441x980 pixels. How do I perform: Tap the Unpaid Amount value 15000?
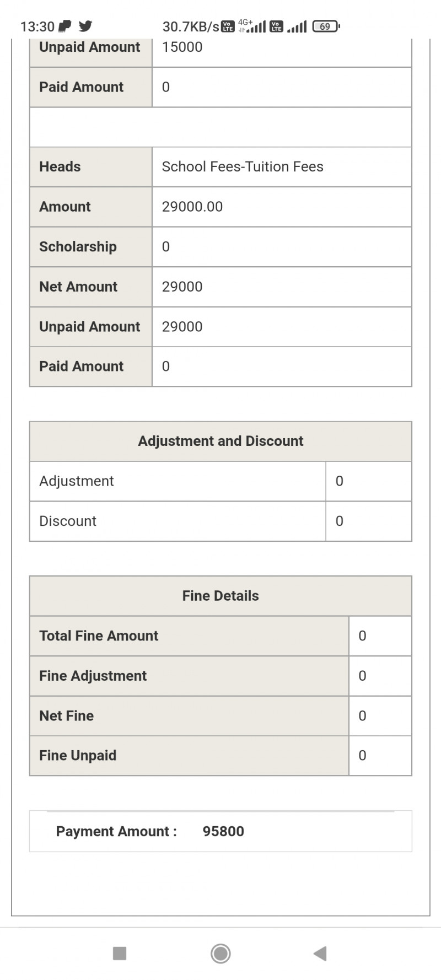tap(182, 47)
